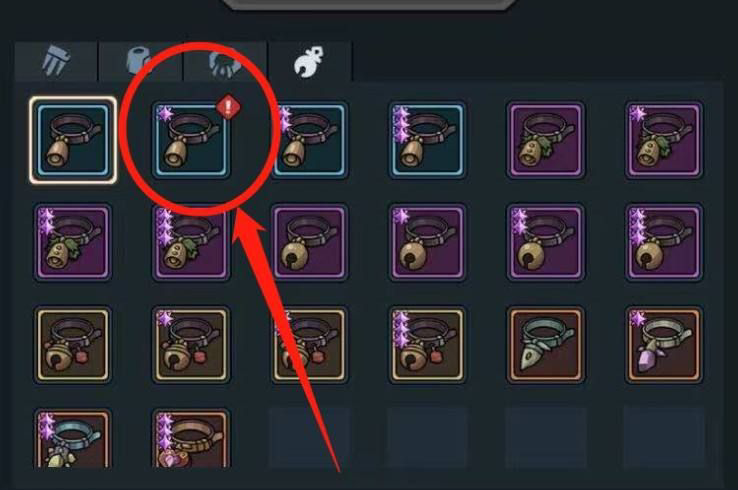This screenshot has height=490, width=738.
Task: Pick the orange-framed pink heart gem collar
Action: (191, 439)
